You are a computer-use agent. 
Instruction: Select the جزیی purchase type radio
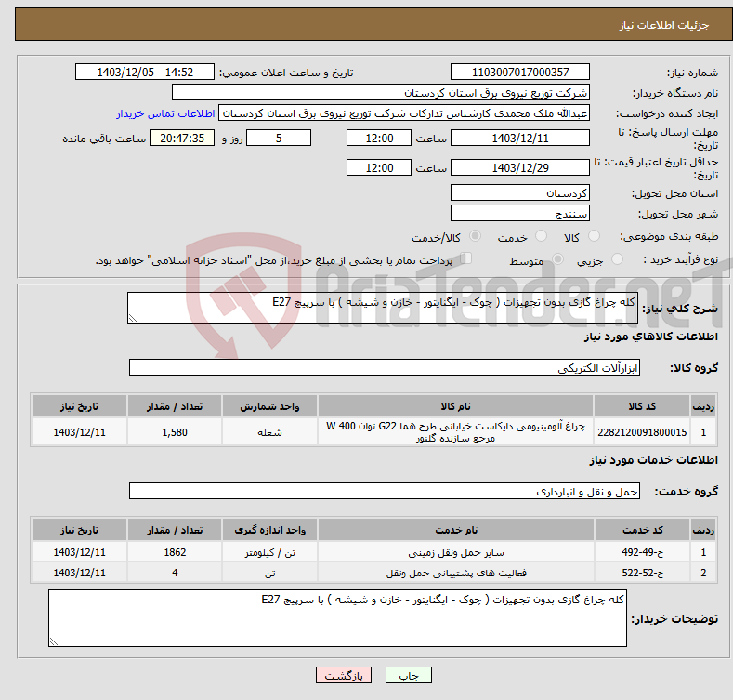pyautogui.click(x=617, y=258)
